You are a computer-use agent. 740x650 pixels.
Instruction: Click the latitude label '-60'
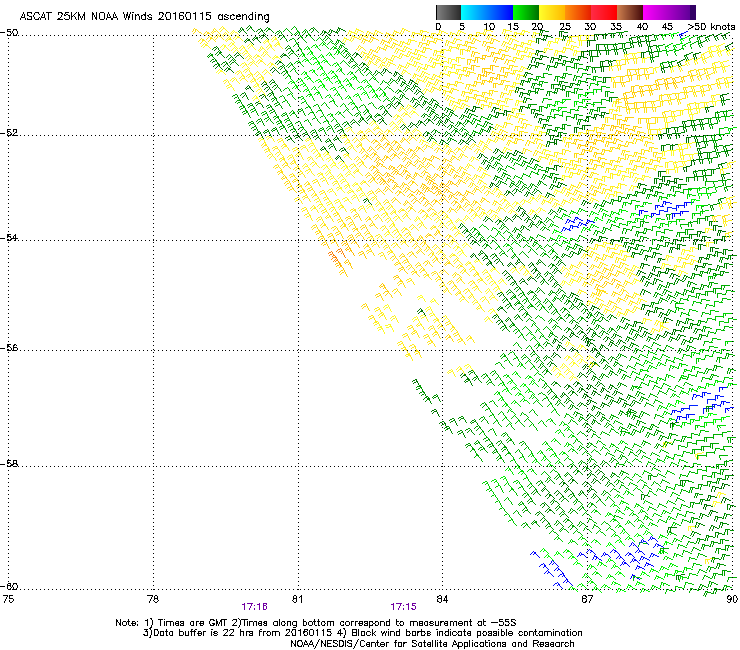(x=9, y=587)
